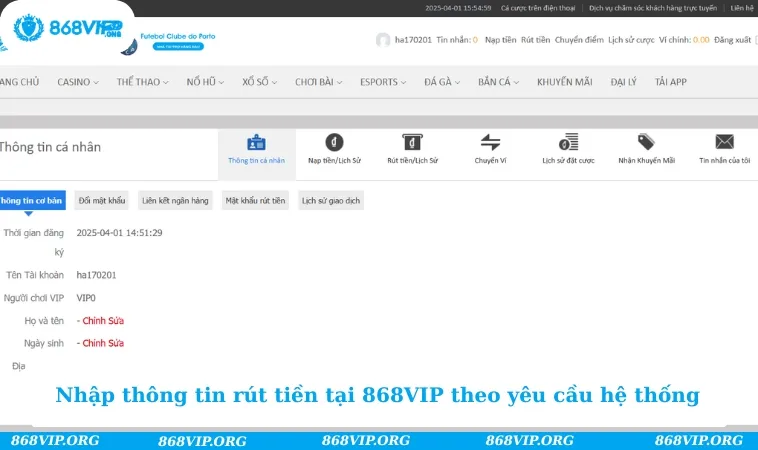
Task: Click the Đăng xuất logout link
Action: (x=732, y=40)
